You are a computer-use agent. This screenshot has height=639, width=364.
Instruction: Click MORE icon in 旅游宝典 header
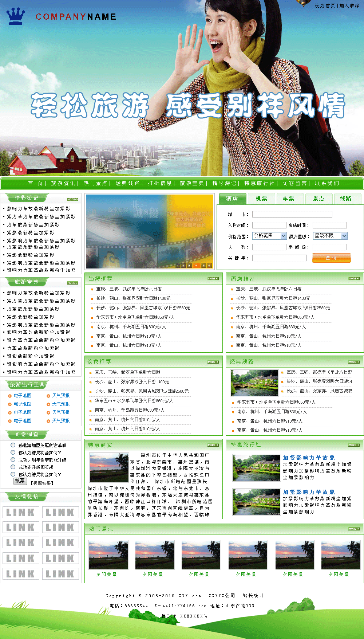(72, 283)
